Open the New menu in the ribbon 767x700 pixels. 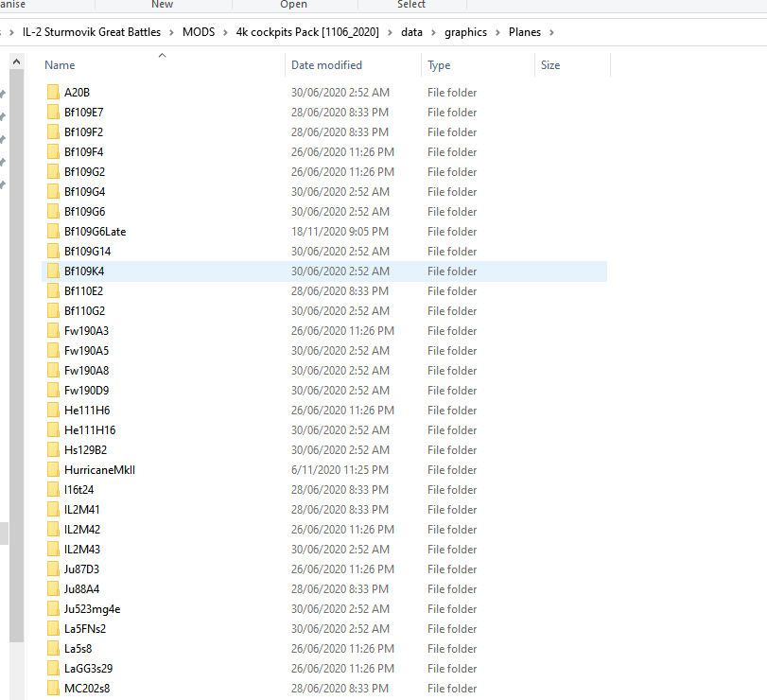[163, 5]
